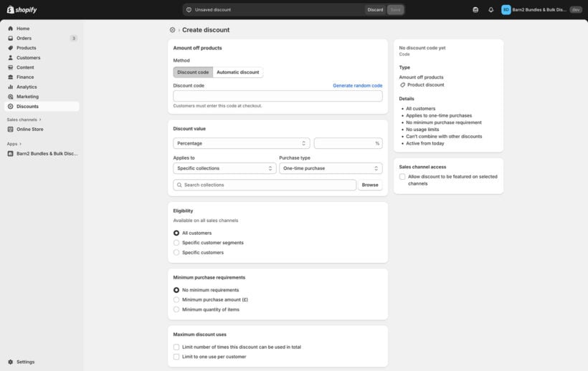
Task: Click the Discount code input field
Action: point(278,96)
